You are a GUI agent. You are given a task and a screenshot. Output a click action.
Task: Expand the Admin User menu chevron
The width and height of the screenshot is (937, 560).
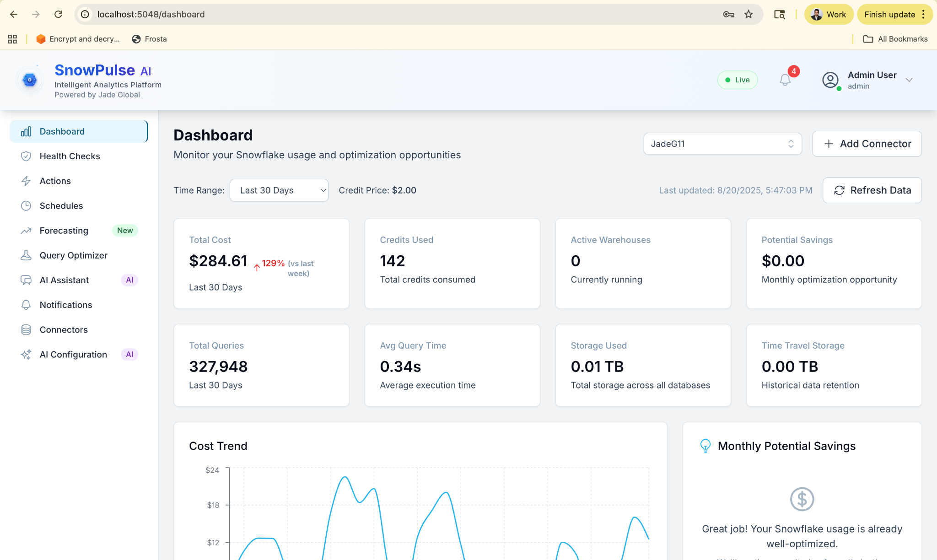(909, 80)
